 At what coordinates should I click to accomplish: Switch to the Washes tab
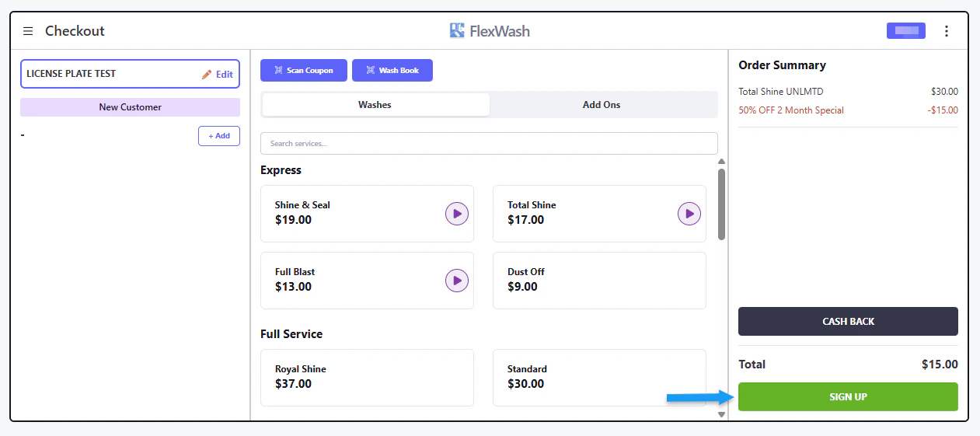click(x=375, y=104)
